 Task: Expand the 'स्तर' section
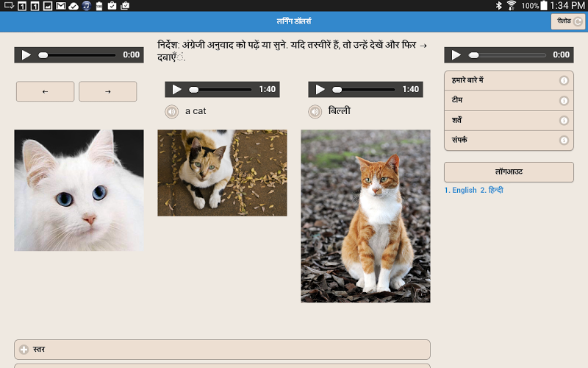coord(222,350)
